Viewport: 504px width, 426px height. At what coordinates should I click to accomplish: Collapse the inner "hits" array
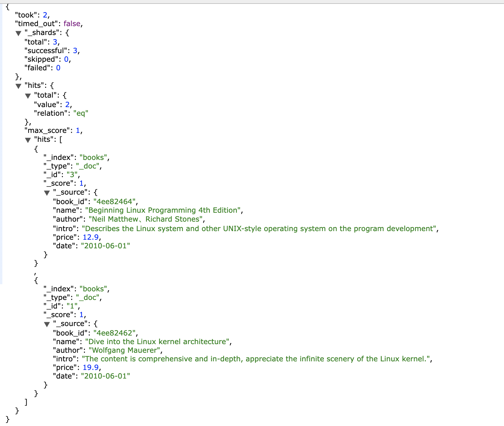(x=28, y=140)
